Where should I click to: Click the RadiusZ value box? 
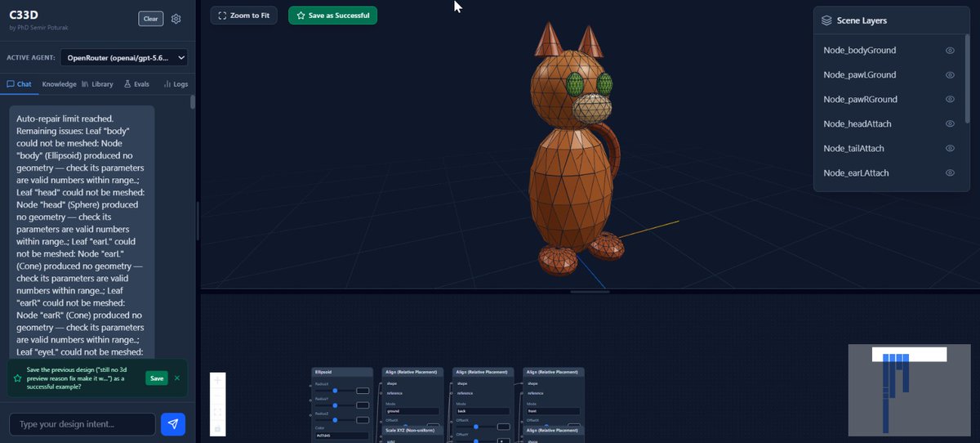(363, 420)
